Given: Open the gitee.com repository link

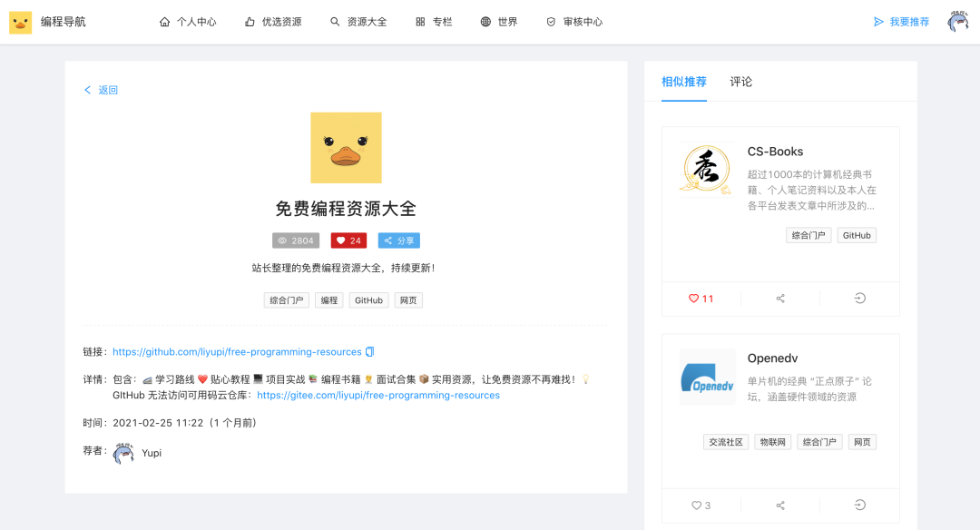Looking at the screenshot, I should [x=378, y=396].
